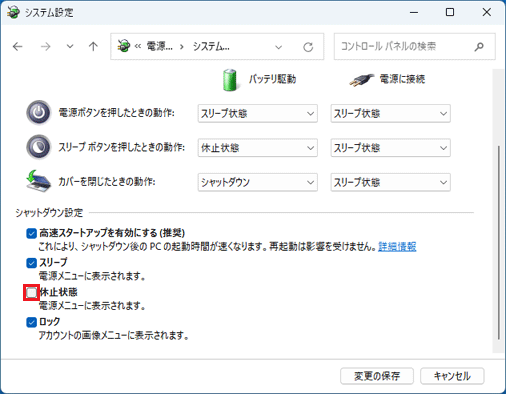Close the システム設定 window
506x394 pixels.
point(487,12)
